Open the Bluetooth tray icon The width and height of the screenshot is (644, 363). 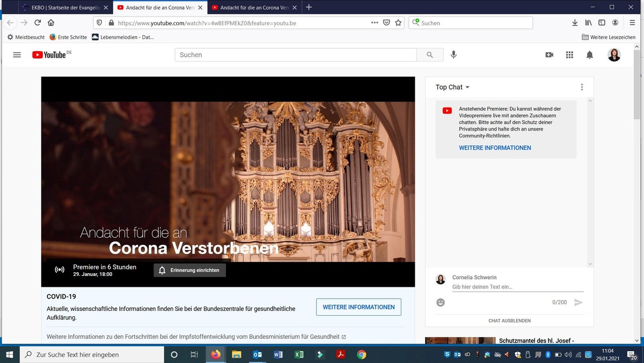(548, 354)
